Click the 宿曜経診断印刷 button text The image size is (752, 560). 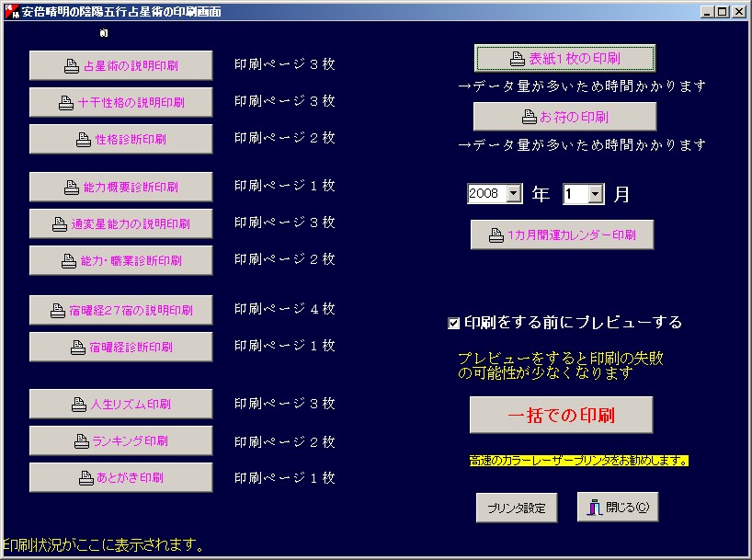131,348
